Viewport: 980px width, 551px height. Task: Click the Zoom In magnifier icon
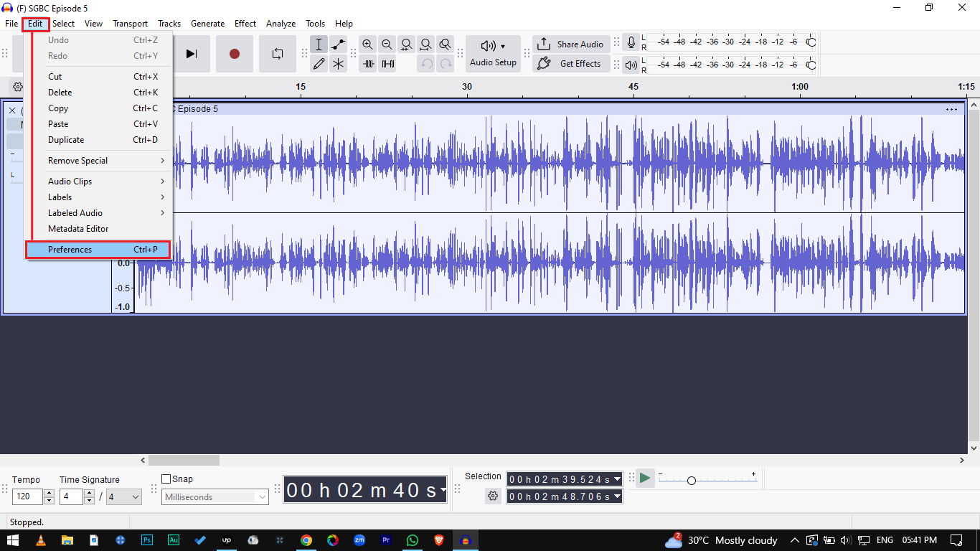pos(367,44)
